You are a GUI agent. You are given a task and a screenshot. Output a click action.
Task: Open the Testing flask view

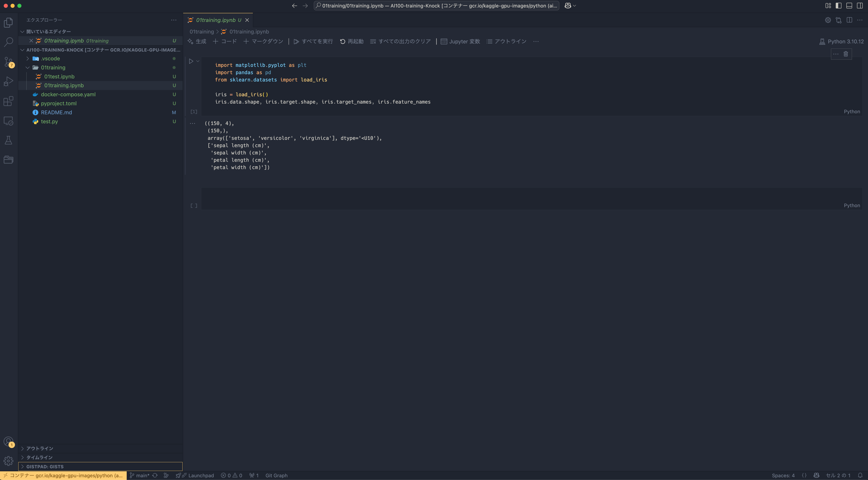tap(9, 140)
